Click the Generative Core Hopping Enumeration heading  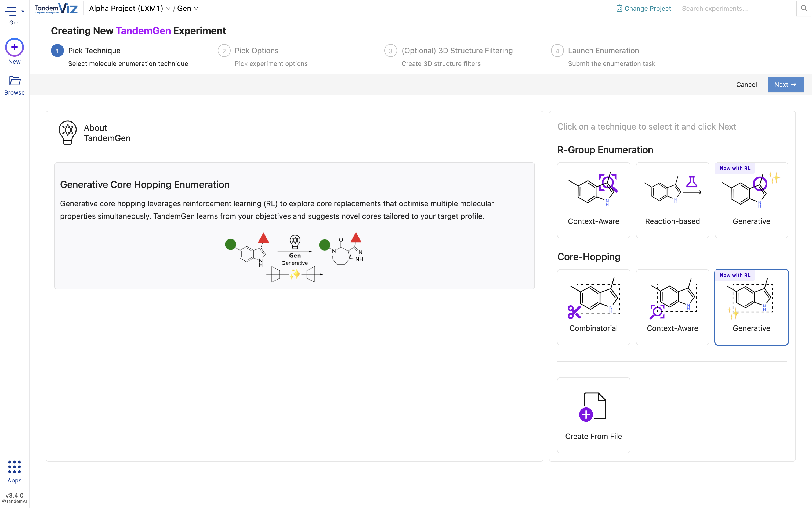145,184
